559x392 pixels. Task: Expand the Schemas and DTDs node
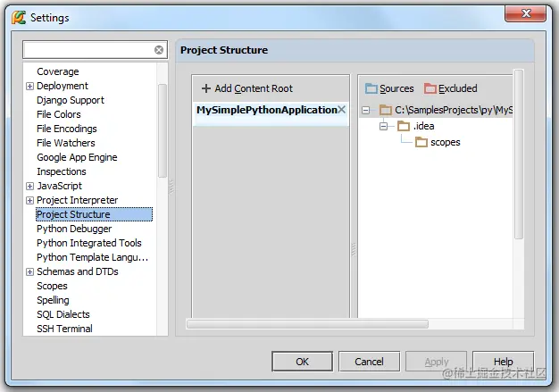click(x=30, y=272)
